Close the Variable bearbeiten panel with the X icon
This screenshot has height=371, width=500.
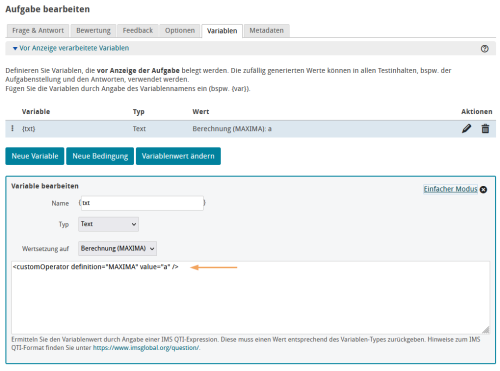(x=483, y=189)
